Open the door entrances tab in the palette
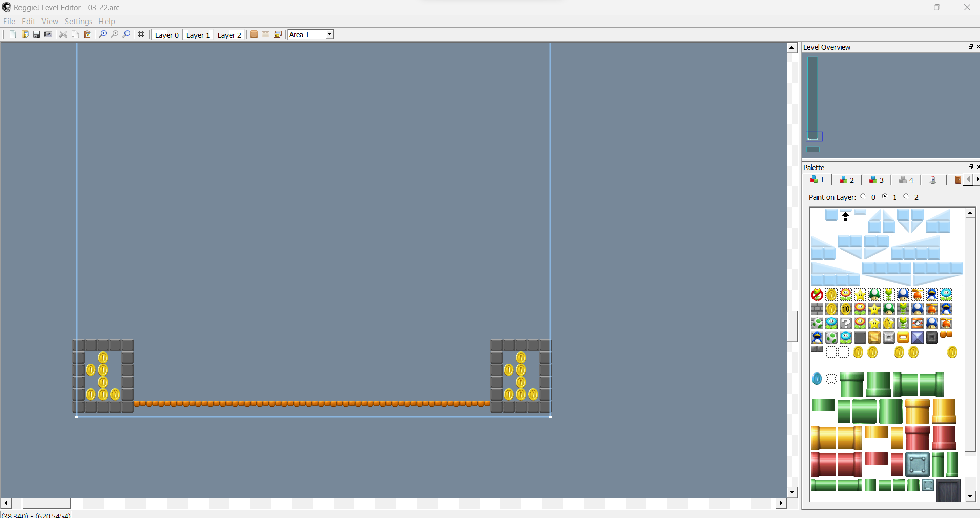This screenshot has width=980, height=518. [957, 180]
